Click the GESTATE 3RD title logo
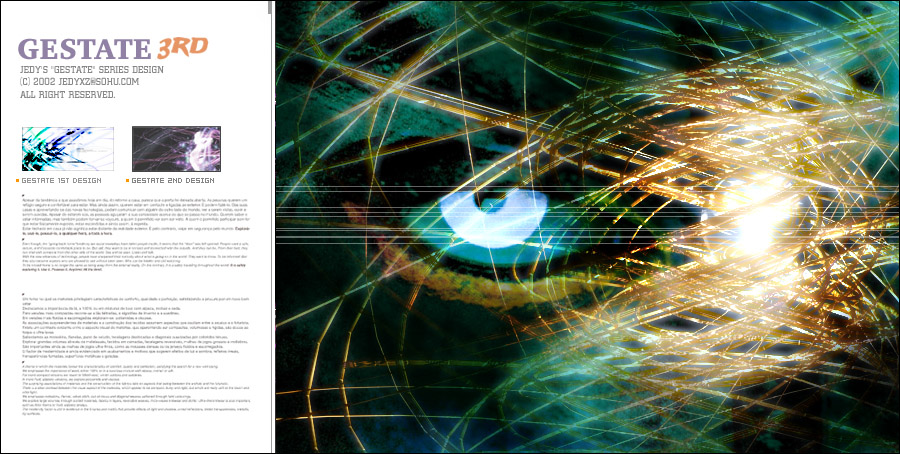Screen dimensions: 900x454 point(113,49)
